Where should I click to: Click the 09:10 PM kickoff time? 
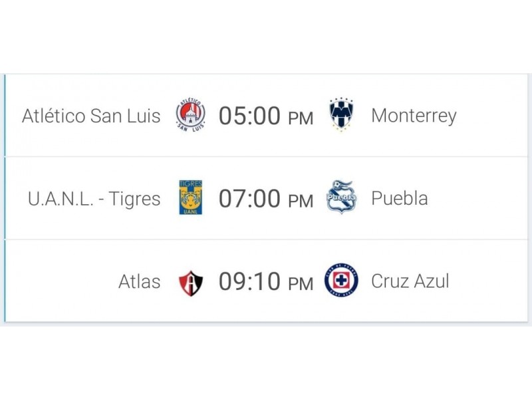(x=265, y=281)
